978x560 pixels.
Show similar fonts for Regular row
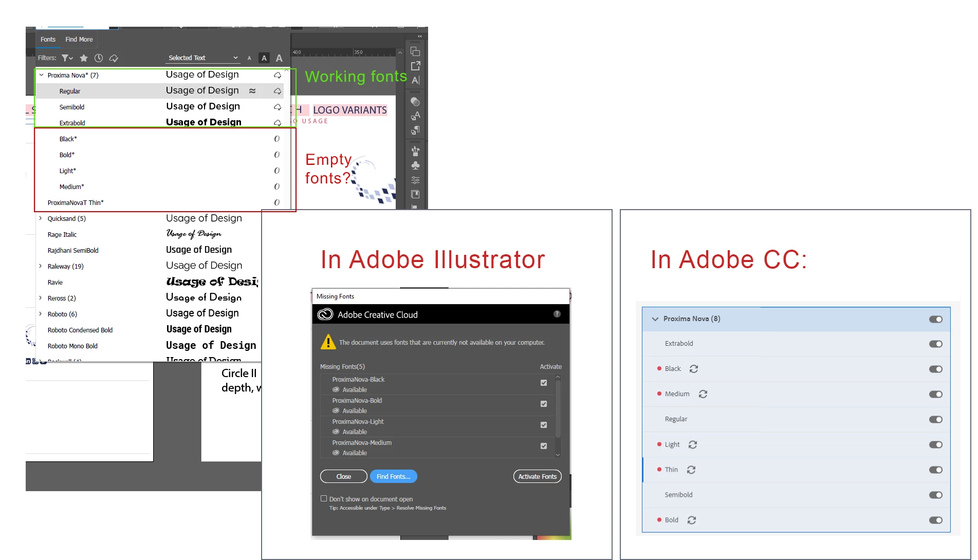[x=252, y=91]
